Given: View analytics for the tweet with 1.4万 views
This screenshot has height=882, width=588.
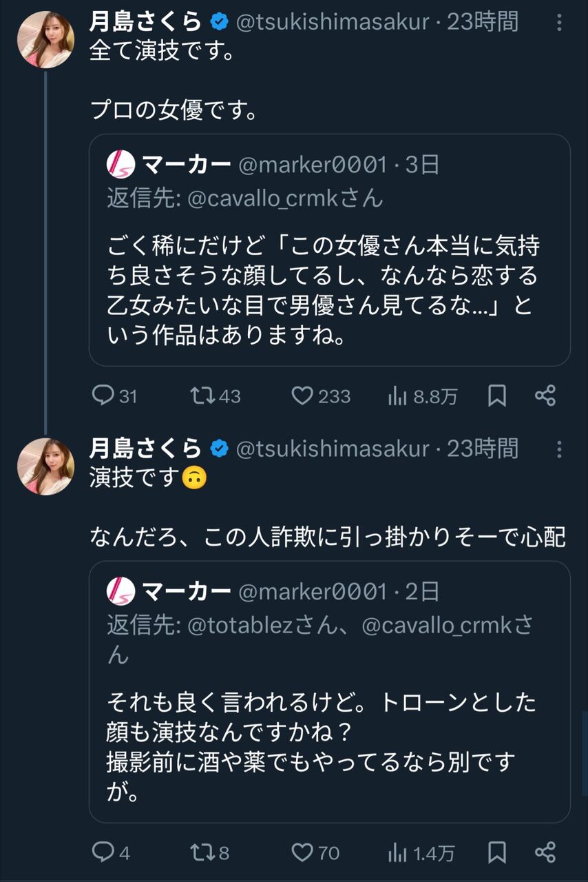Looking at the screenshot, I should click(398, 853).
